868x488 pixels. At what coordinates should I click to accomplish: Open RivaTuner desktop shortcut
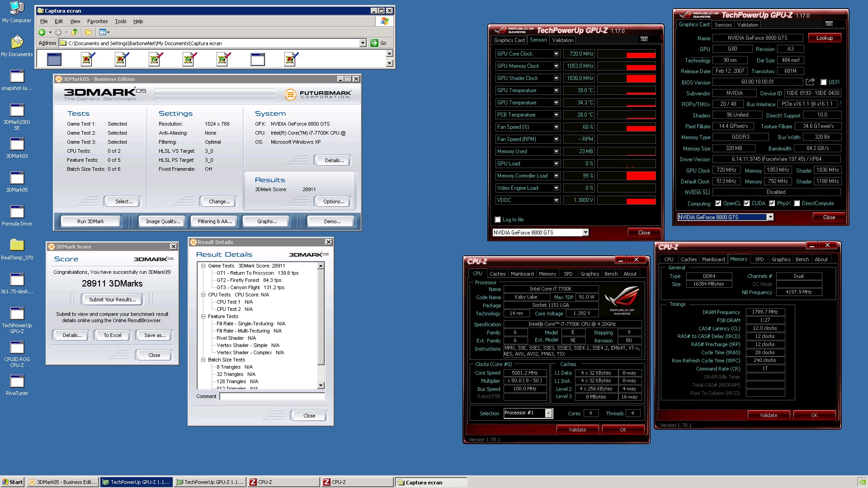17,385
